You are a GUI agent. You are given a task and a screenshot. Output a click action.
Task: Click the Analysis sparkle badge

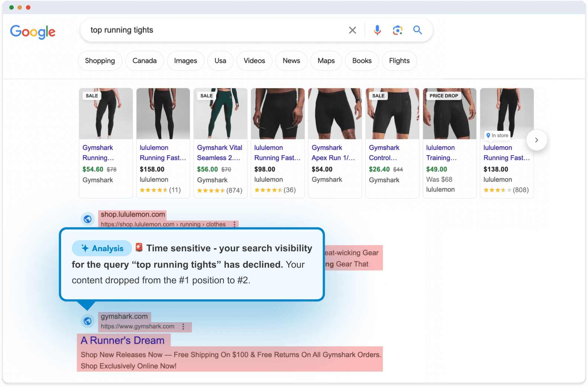coord(102,248)
